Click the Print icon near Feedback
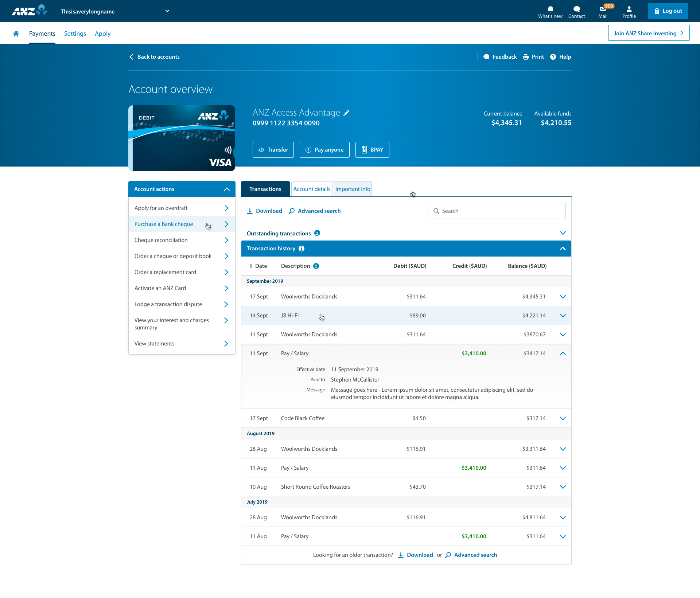Viewport: 700px width, 598px height. [526, 57]
